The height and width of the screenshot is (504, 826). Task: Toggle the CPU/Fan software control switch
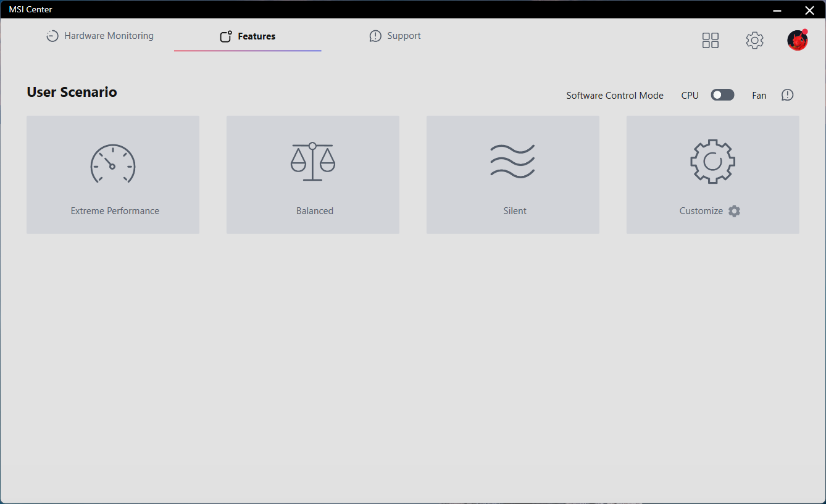point(722,95)
